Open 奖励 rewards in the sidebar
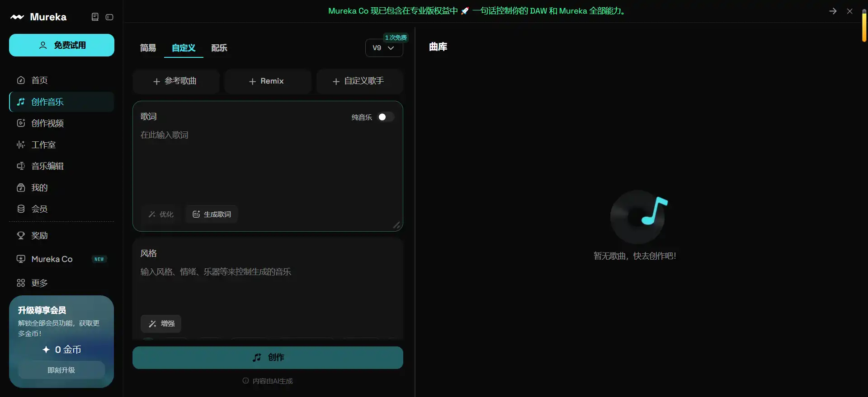This screenshot has height=397, width=868. pyautogui.click(x=61, y=236)
